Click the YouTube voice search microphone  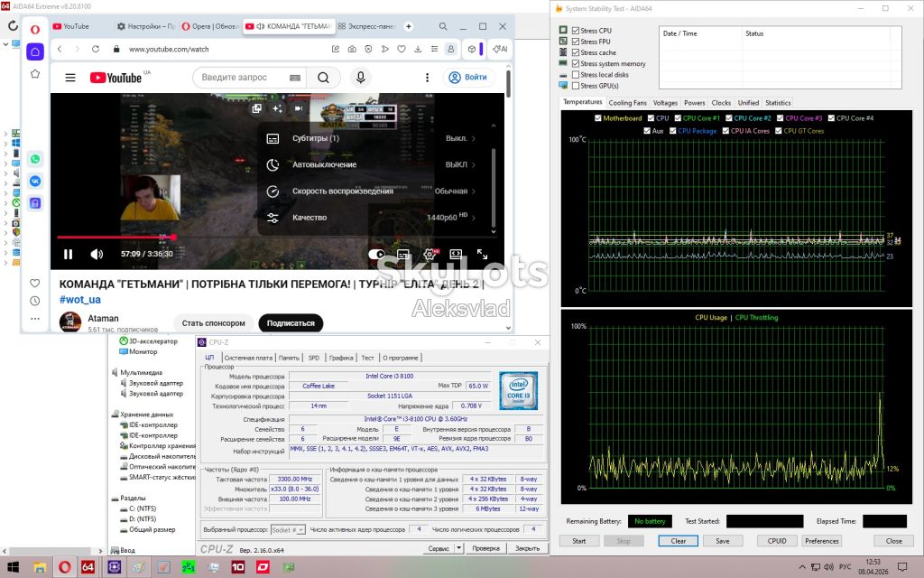361,78
